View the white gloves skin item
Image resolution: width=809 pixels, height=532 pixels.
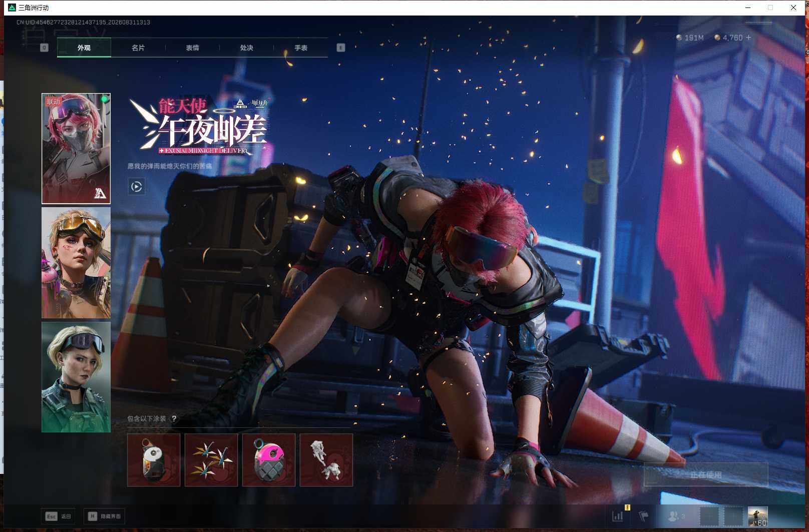tap(326, 460)
